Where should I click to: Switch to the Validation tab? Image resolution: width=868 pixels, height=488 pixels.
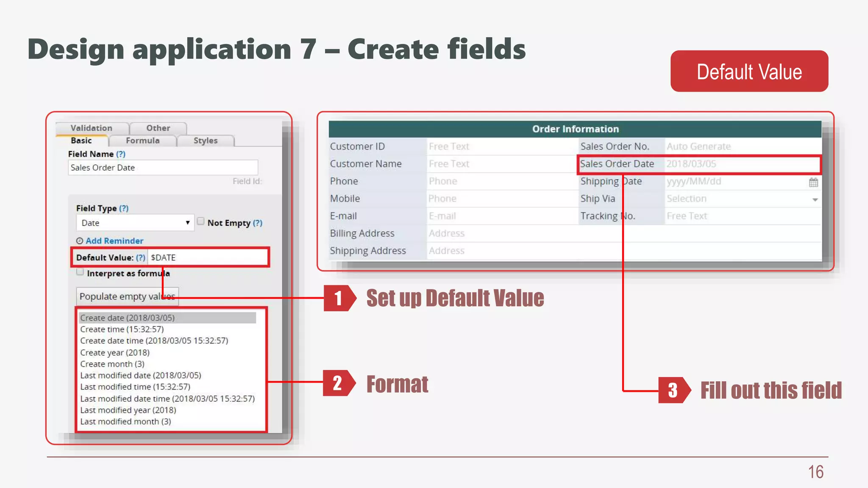(x=92, y=128)
